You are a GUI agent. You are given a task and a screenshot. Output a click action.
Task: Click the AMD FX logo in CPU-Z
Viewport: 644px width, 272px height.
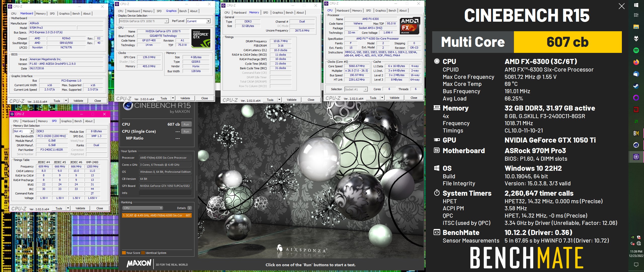coord(410,26)
